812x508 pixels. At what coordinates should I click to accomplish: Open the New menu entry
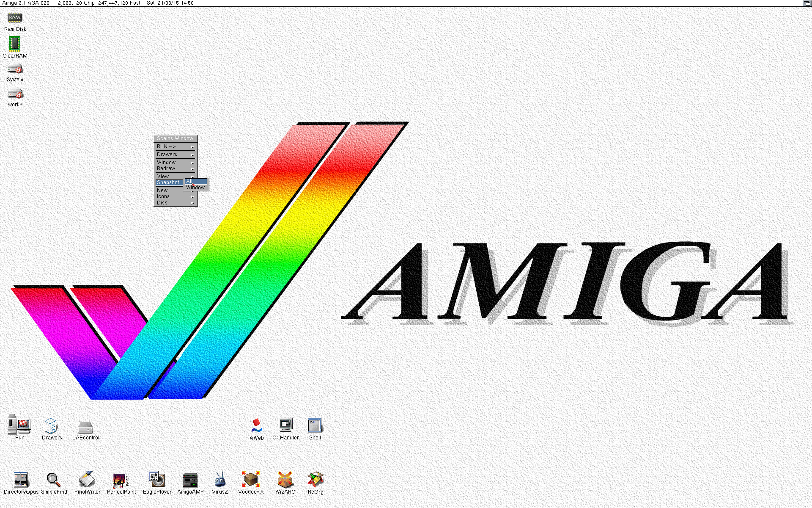[x=175, y=190]
